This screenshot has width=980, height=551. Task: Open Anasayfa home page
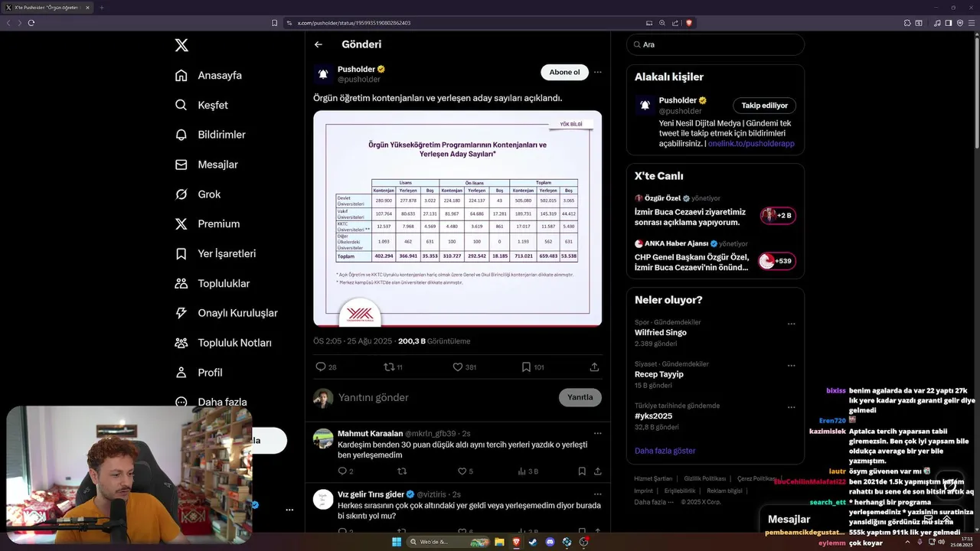[209, 75]
